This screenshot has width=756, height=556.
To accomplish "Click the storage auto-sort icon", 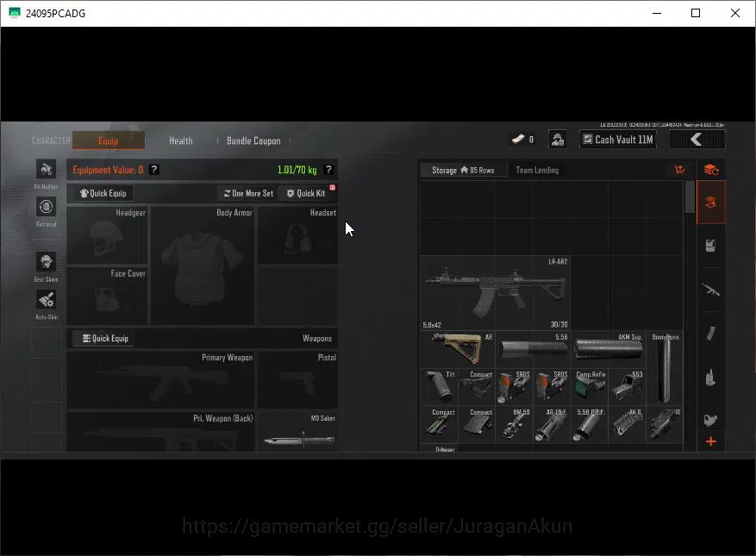I will pyautogui.click(x=711, y=170).
